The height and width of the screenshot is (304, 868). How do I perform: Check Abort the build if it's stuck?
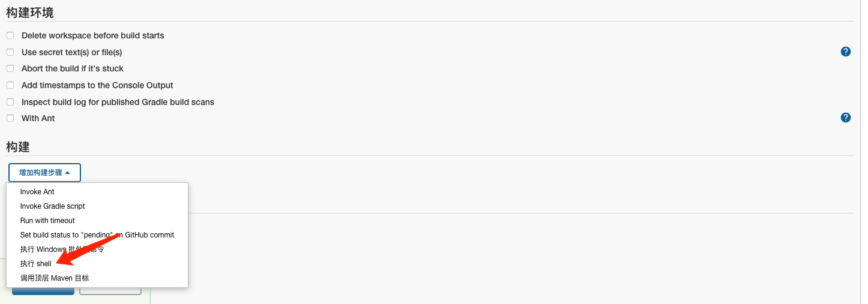click(x=10, y=68)
